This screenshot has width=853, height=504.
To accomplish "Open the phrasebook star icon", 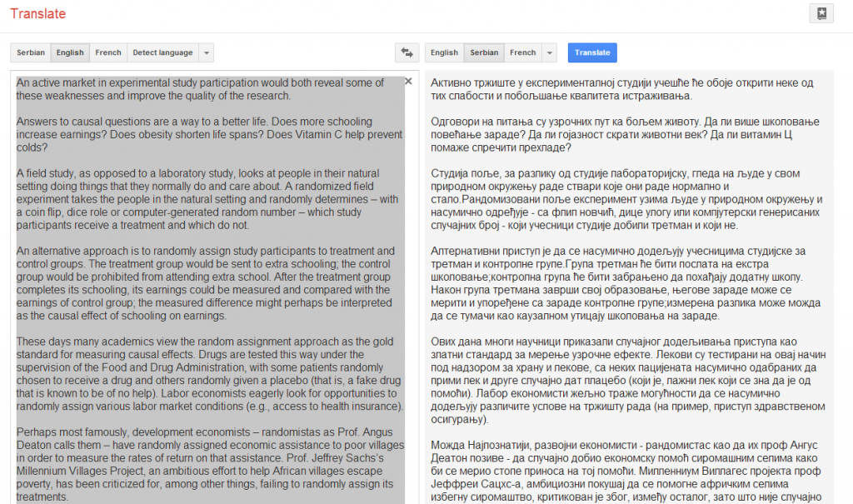I will (x=821, y=13).
